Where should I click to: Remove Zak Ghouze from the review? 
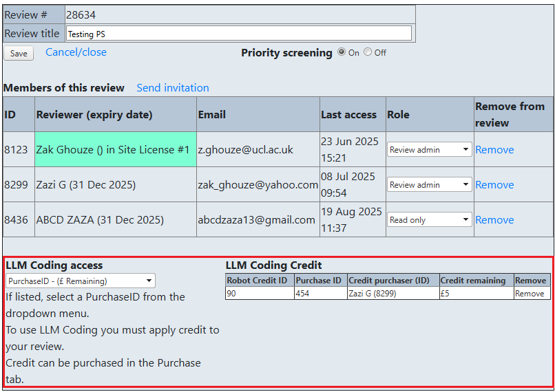(x=494, y=150)
